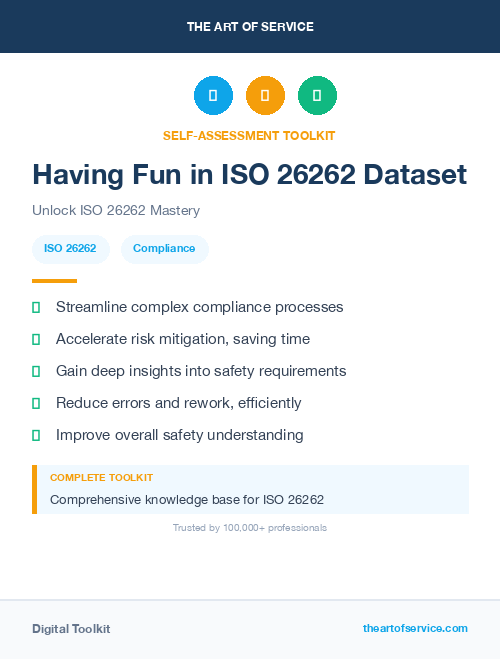
Task: Click bullet icon beside Reduce errors and rework
Action: point(36,403)
